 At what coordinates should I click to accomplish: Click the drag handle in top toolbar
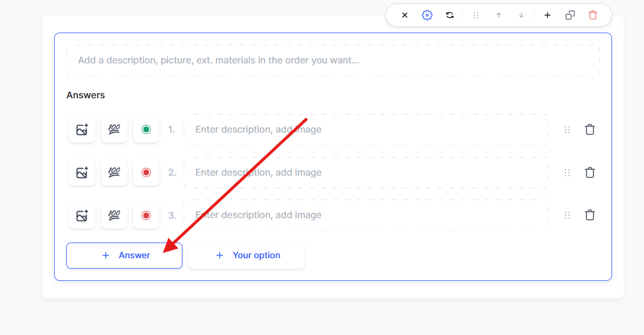point(476,15)
